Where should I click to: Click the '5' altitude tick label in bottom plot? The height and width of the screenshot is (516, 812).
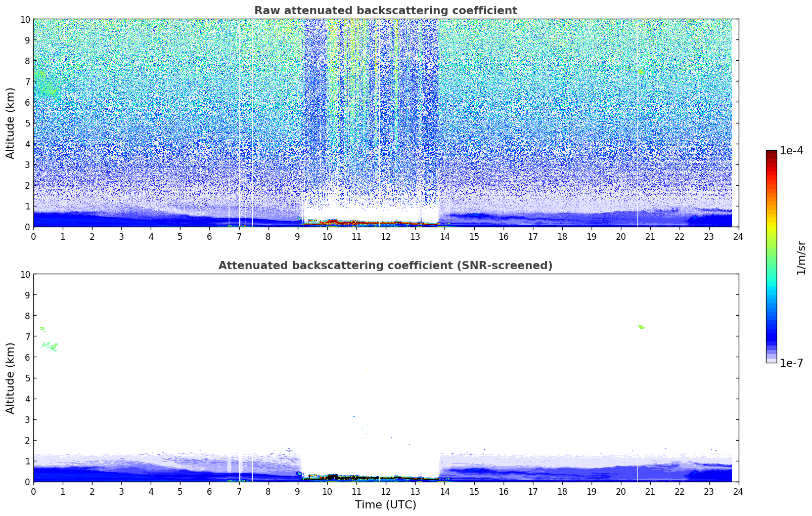(x=28, y=378)
